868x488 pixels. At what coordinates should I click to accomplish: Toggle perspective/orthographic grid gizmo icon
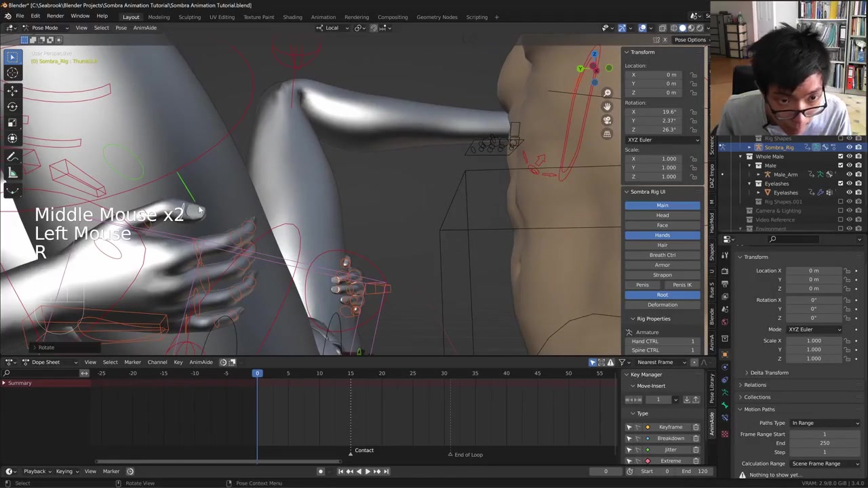tap(607, 134)
